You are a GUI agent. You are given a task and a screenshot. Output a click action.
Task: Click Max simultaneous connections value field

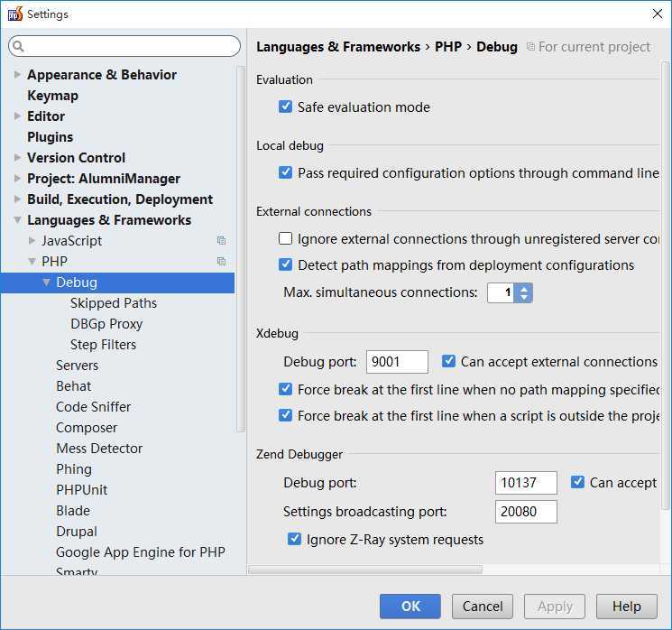tap(501, 293)
